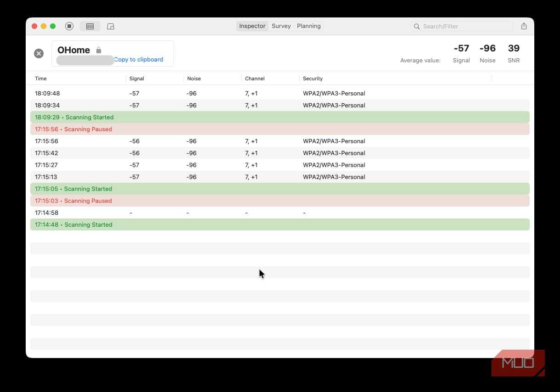This screenshot has width=560, height=392.
Task: Click the Average value label
Action: (x=420, y=60)
